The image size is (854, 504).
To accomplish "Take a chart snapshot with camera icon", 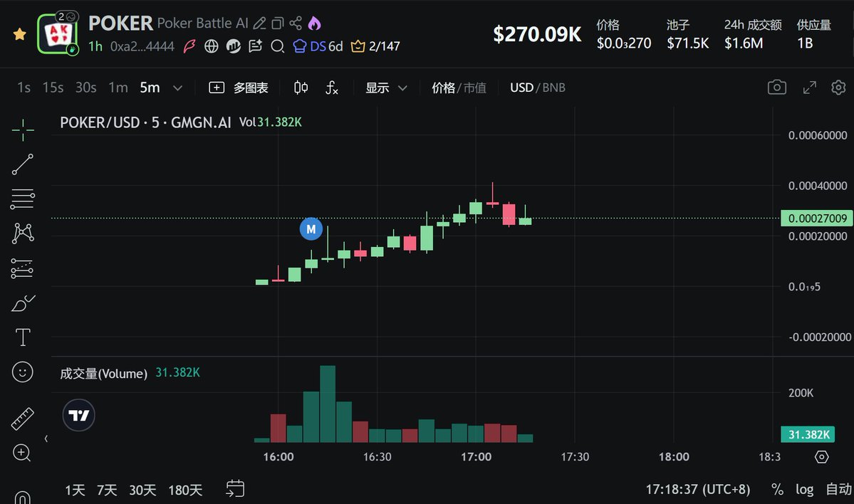I will 776,88.
